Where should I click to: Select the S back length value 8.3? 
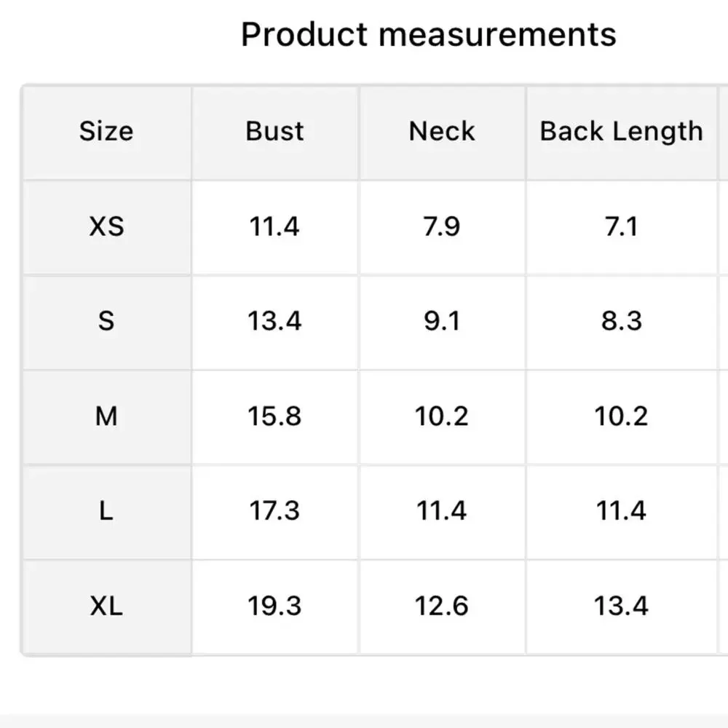tap(621, 321)
